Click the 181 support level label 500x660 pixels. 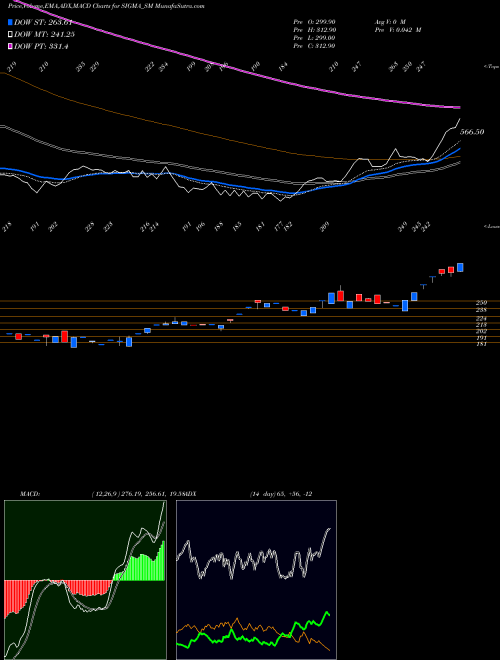click(x=481, y=344)
